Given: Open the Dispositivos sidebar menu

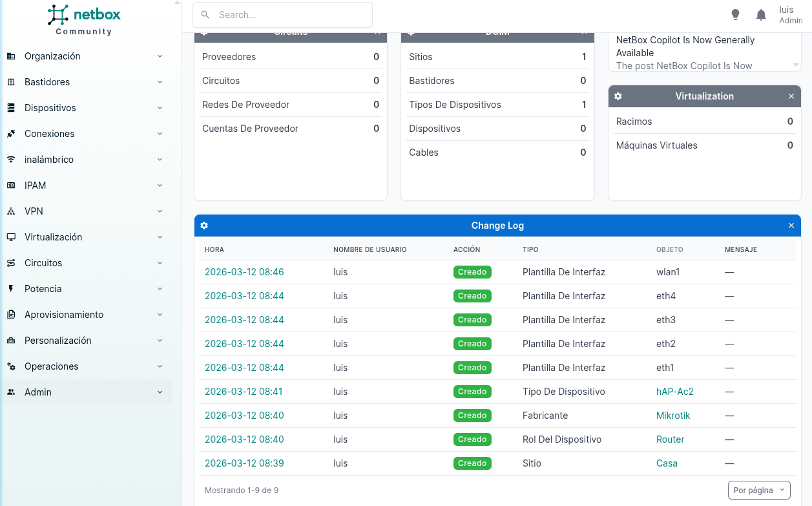Looking at the screenshot, I should [50, 108].
